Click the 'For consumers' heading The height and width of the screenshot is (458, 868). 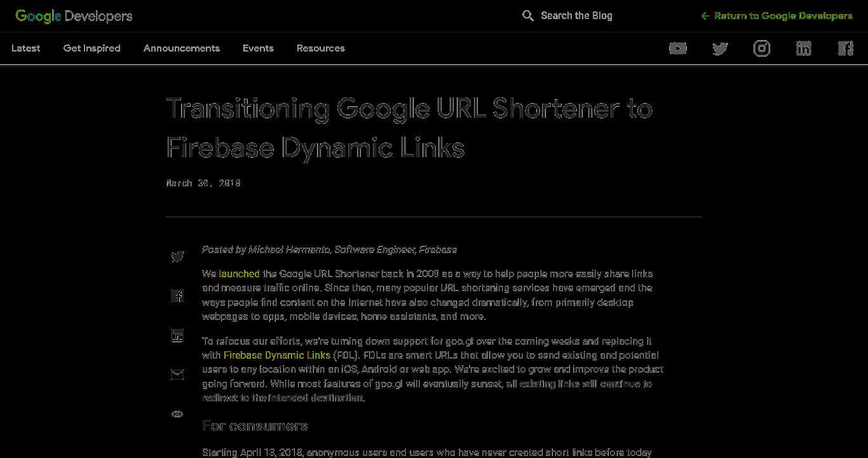click(255, 426)
